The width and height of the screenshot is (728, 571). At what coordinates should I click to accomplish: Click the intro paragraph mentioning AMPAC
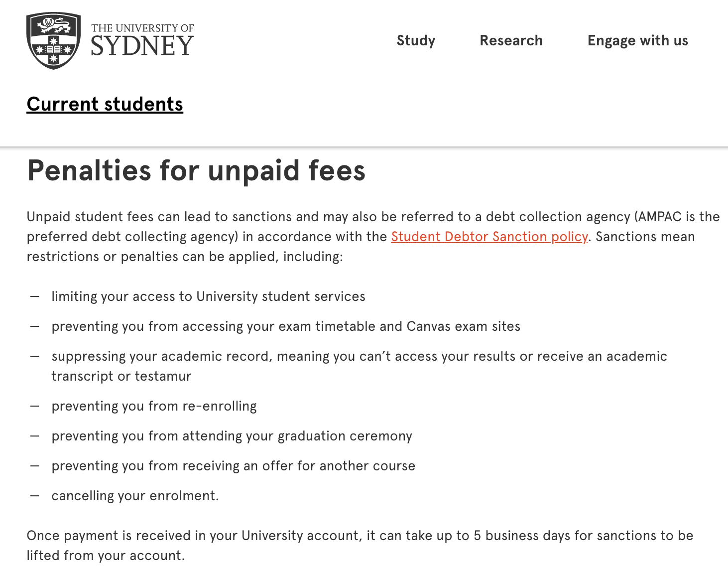(373, 237)
